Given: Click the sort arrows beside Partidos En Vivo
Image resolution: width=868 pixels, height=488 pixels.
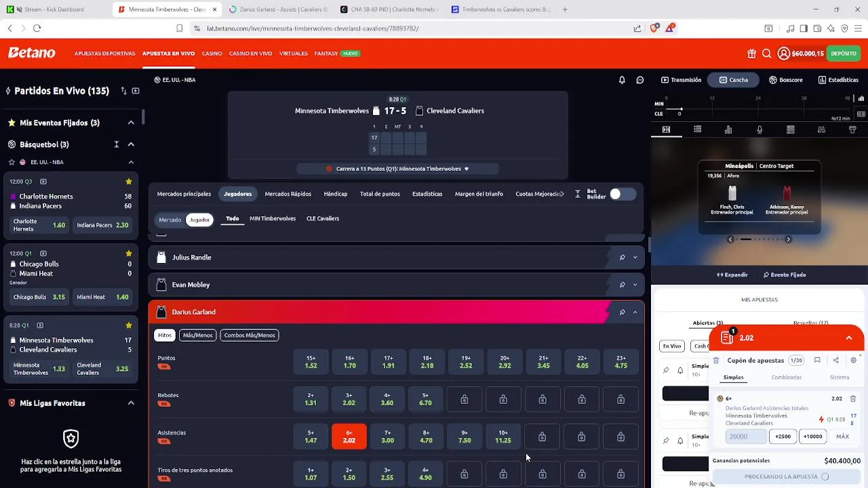Looking at the screenshot, I should pyautogui.click(x=123, y=91).
